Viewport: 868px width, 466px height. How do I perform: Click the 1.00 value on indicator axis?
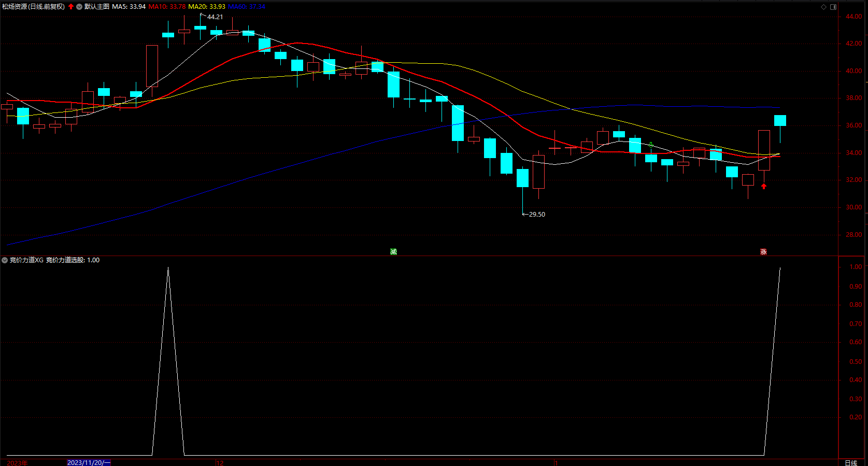click(856, 267)
